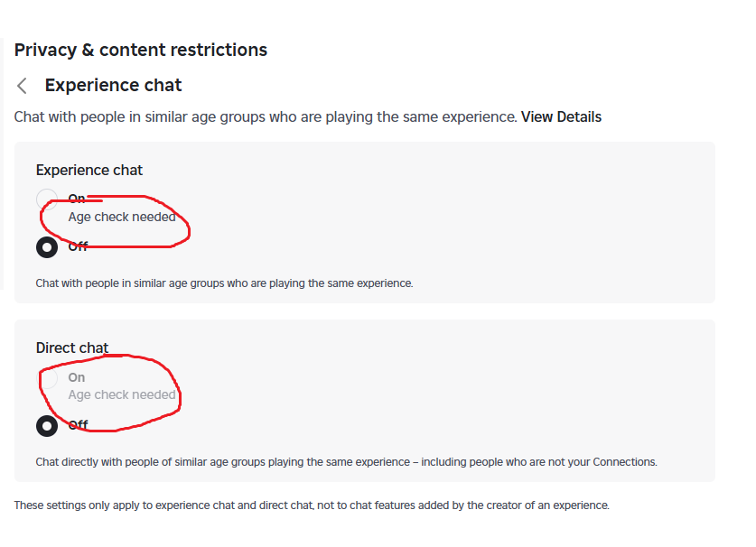Click Direct chat description mentioning Connections
Viewport: 756px width, 547px height.
tap(346, 461)
